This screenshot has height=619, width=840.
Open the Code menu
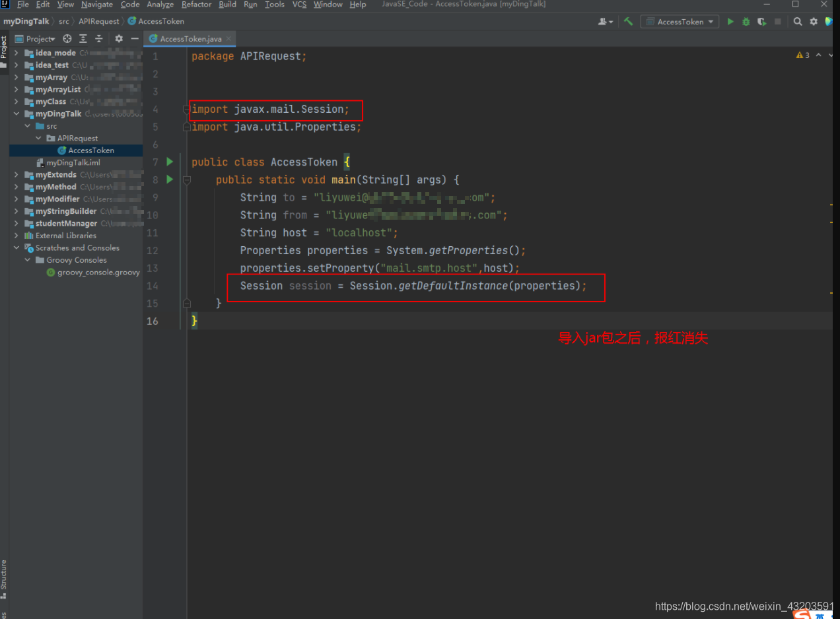tap(130, 5)
